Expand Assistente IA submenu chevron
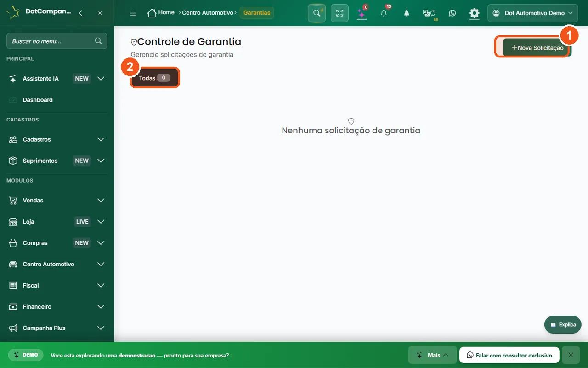 tap(101, 79)
